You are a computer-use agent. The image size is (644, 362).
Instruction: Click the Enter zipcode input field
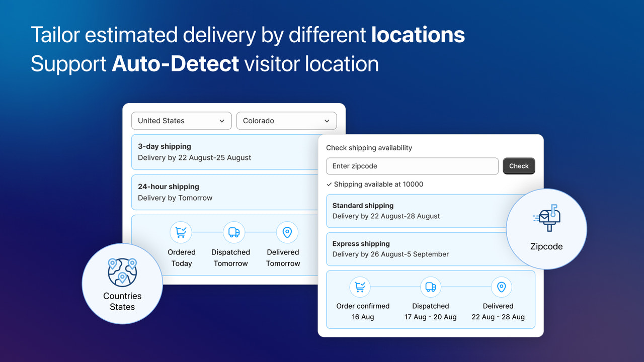point(412,166)
